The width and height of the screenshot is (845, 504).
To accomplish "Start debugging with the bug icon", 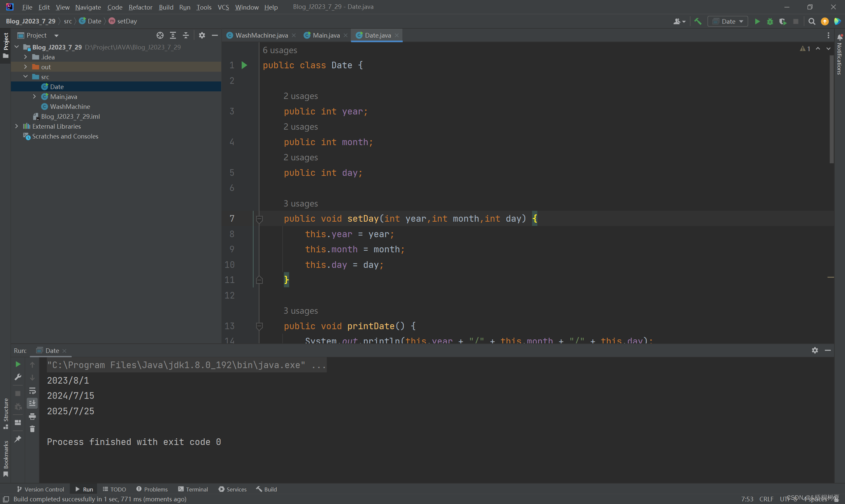I will point(770,21).
